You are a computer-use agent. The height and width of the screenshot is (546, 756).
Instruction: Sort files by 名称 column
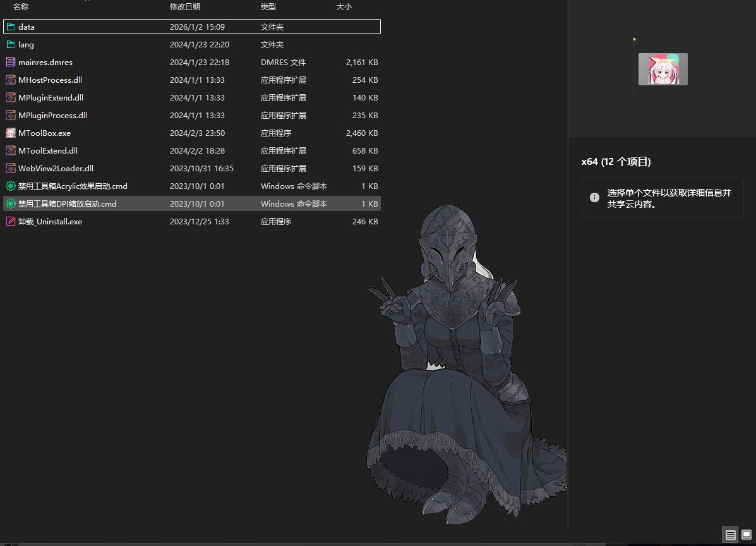(21, 6)
